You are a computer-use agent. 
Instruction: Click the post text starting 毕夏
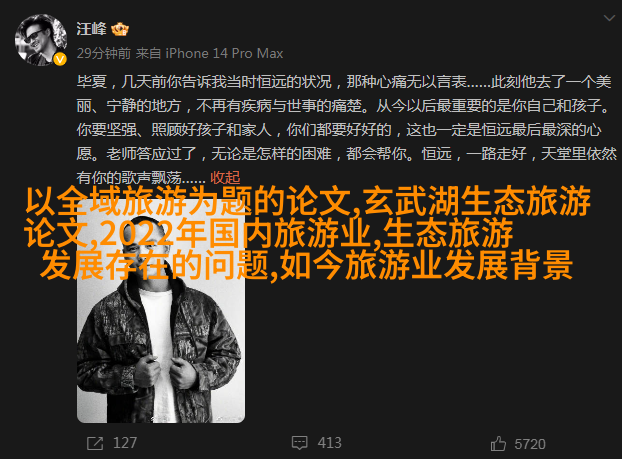point(346,130)
